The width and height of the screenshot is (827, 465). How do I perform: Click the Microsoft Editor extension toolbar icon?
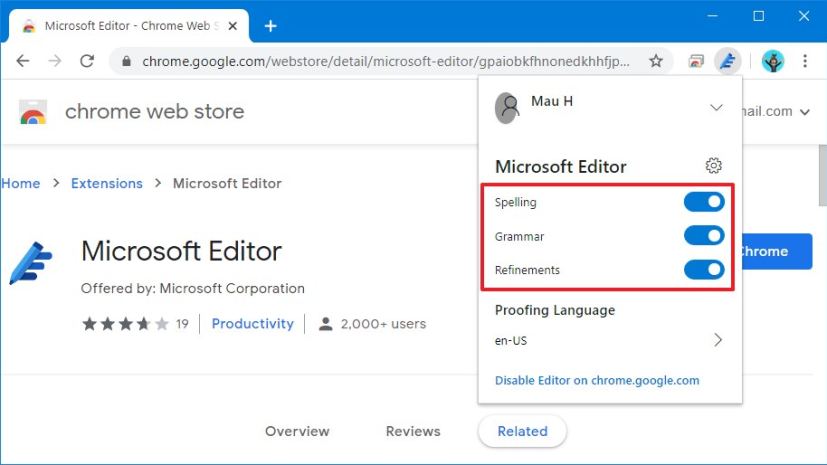coord(728,61)
